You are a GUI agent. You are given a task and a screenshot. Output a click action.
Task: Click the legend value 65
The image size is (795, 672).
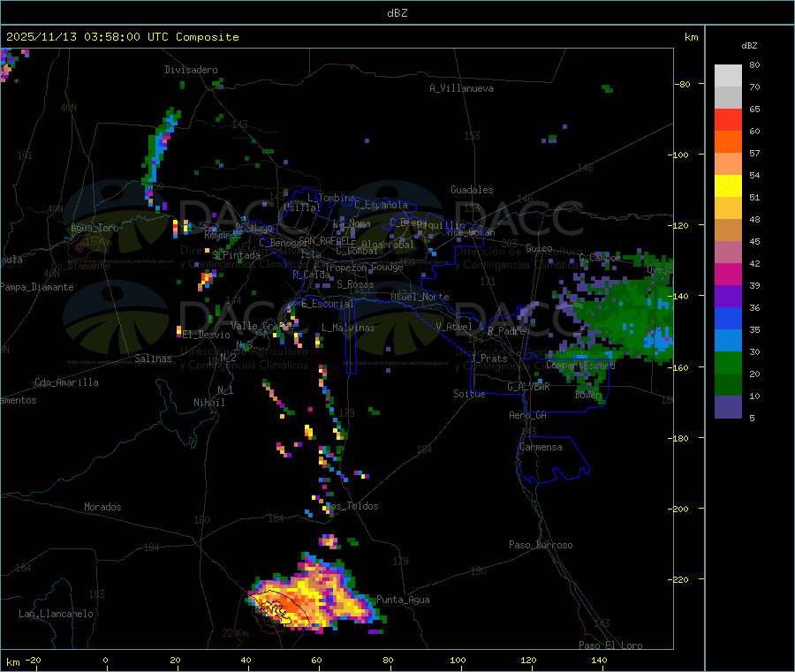pyautogui.click(x=754, y=109)
